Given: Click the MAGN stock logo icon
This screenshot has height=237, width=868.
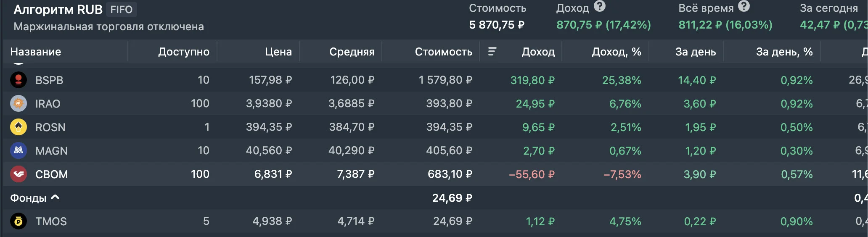Looking at the screenshot, I should (19, 150).
